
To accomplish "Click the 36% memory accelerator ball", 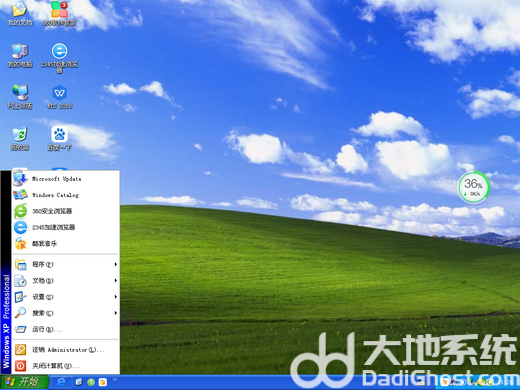I will tap(473, 187).
